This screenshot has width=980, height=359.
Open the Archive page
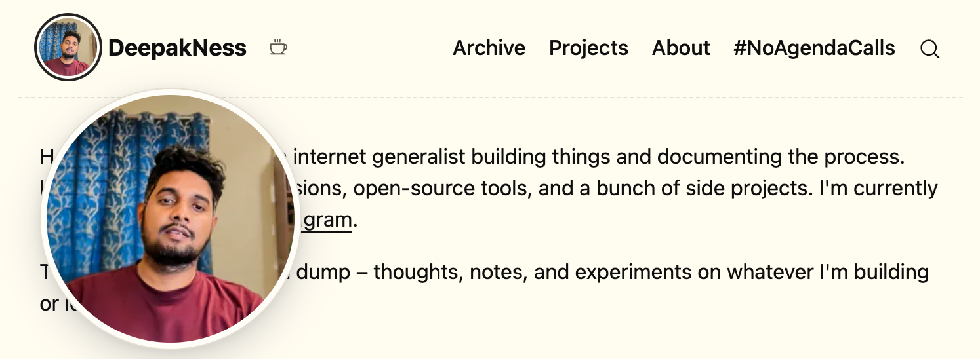(489, 48)
